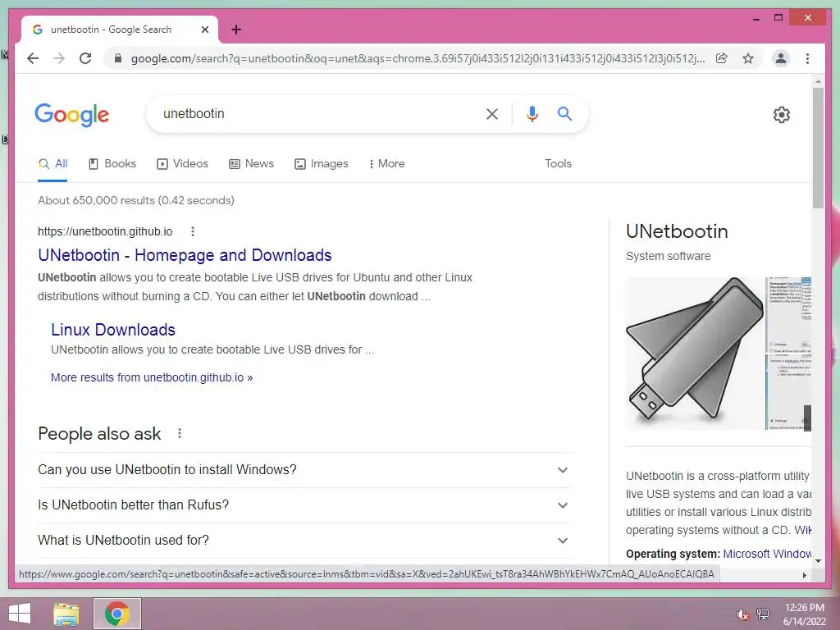The height and width of the screenshot is (630, 840).
Task: Click inside the unetbootin search field
Action: [316, 113]
